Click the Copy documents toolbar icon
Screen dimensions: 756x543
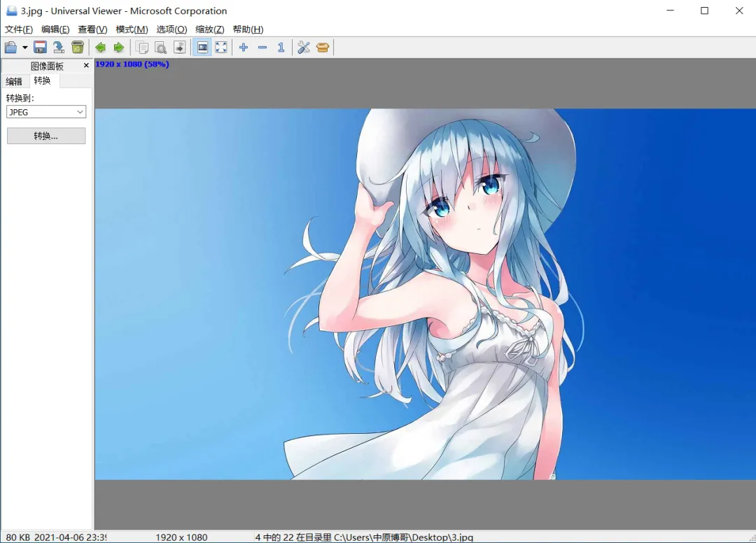(x=141, y=47)
